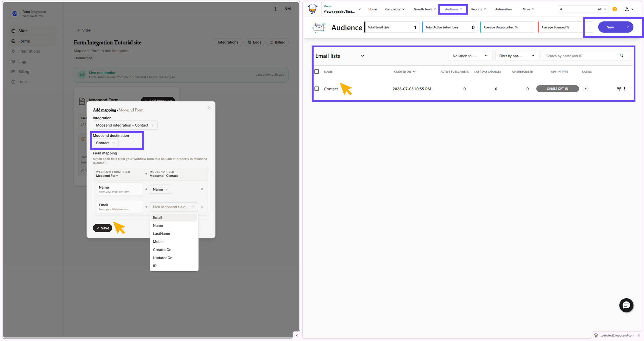644x341 pixels.
Task: Open the NM user avatar menu
Action: (287, 9)
